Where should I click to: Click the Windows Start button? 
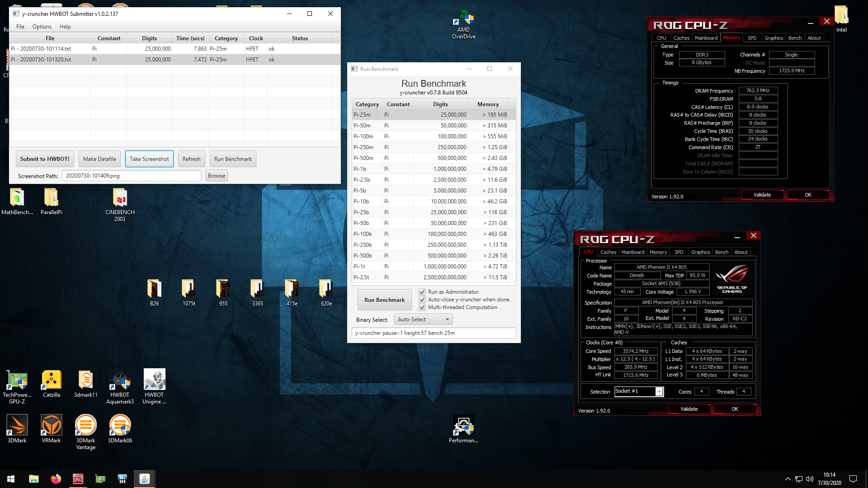pyautogui.click(x=11, y=479)
